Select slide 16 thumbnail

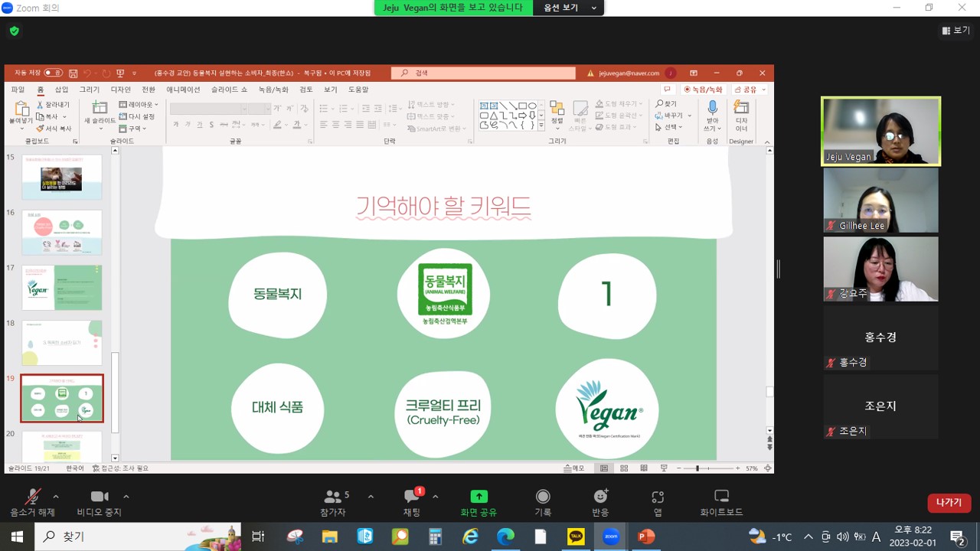pyautogui.click(x=62, y=233)
